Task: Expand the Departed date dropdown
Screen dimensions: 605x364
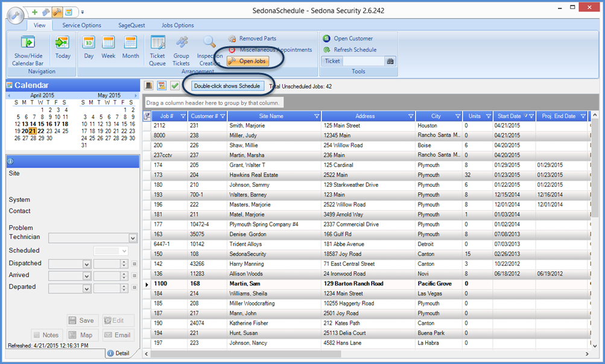Action: pos(86,289)
